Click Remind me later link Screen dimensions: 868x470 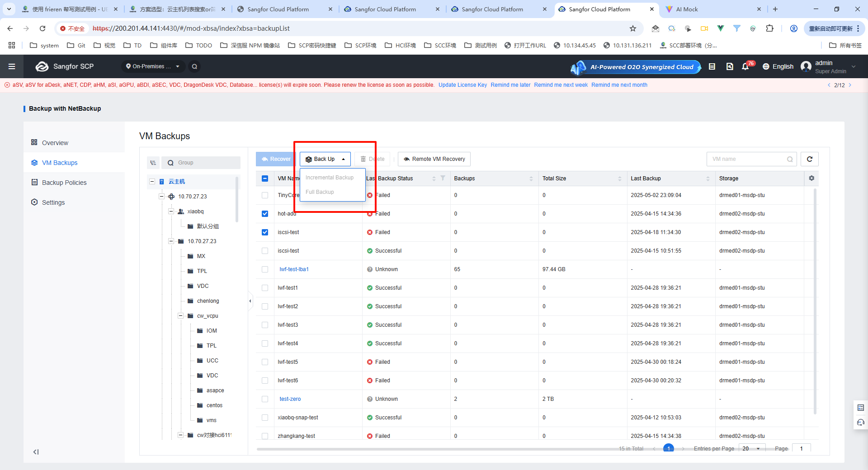[x=510, y=85]
